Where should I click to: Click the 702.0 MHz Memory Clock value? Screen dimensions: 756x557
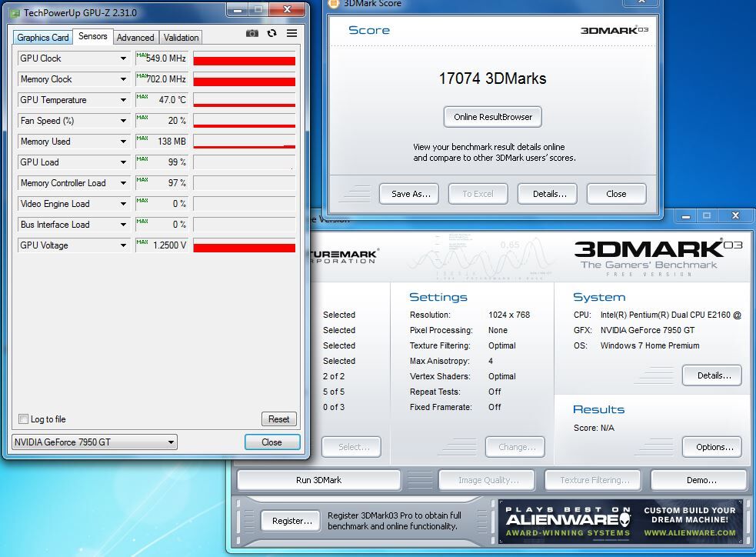pyautogui.click(x=166, y=79)
